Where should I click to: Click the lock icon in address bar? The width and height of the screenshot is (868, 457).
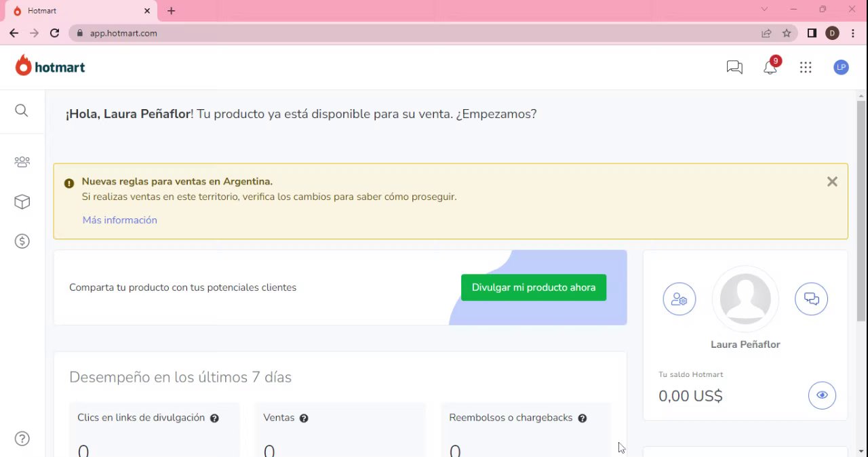coord(80,33)
